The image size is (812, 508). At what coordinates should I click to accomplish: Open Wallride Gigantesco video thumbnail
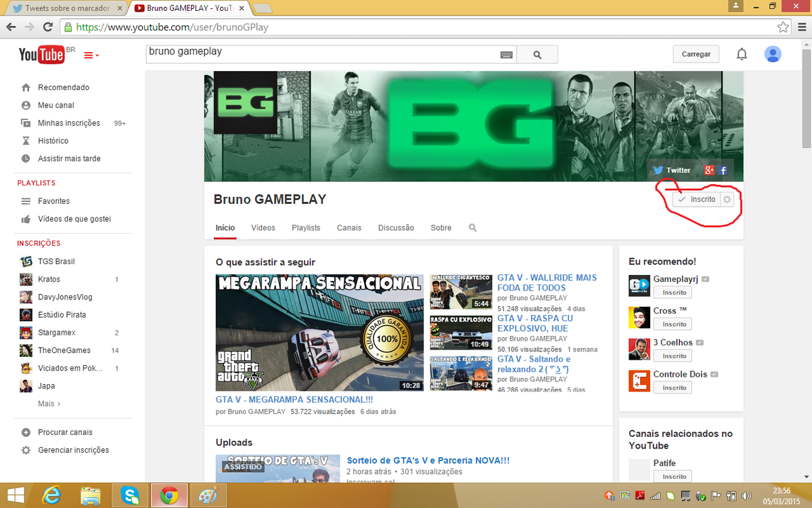[x=461, y=292]
